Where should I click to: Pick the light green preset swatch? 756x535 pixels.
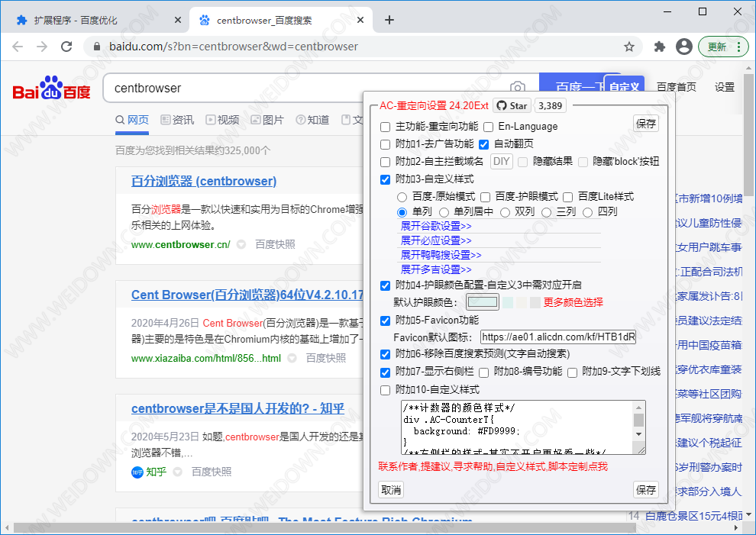[x=508, y=302]
